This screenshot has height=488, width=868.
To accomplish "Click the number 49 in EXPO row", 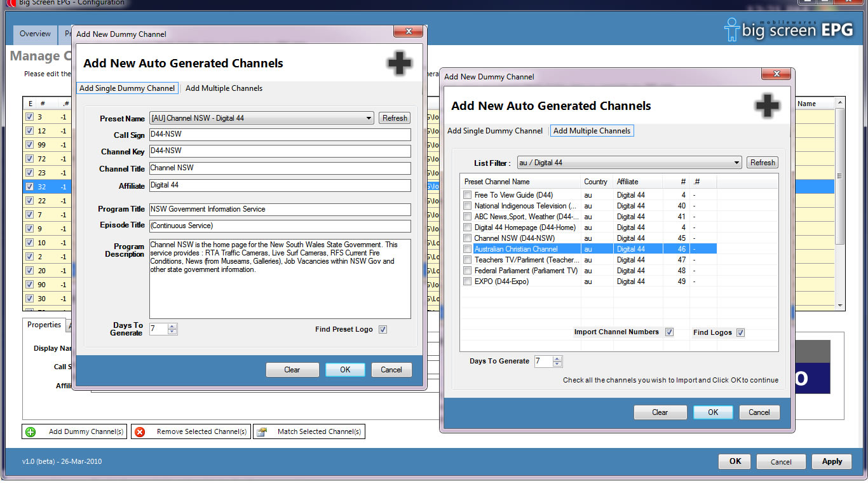I will (x=681, y=281).
